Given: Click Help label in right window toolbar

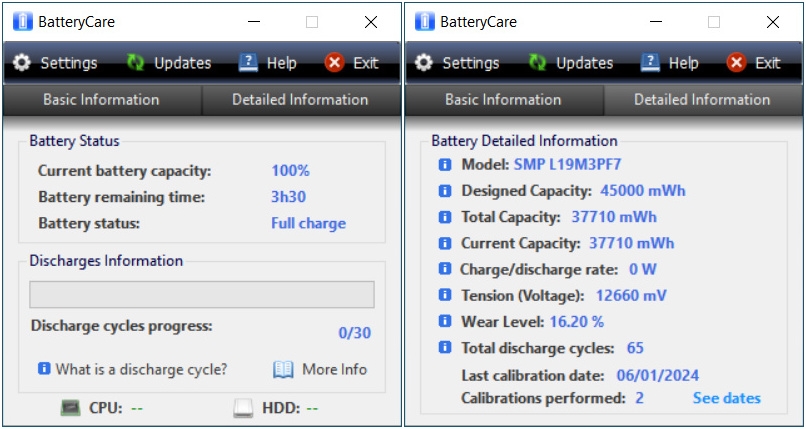Looking at the screenshot, I should pyautogui.click(x=683, y=63).
